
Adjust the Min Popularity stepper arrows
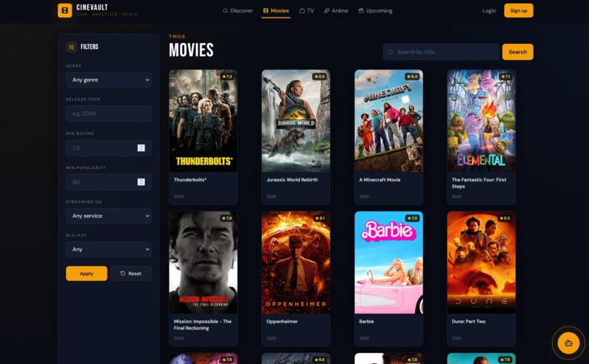point(141,182)
